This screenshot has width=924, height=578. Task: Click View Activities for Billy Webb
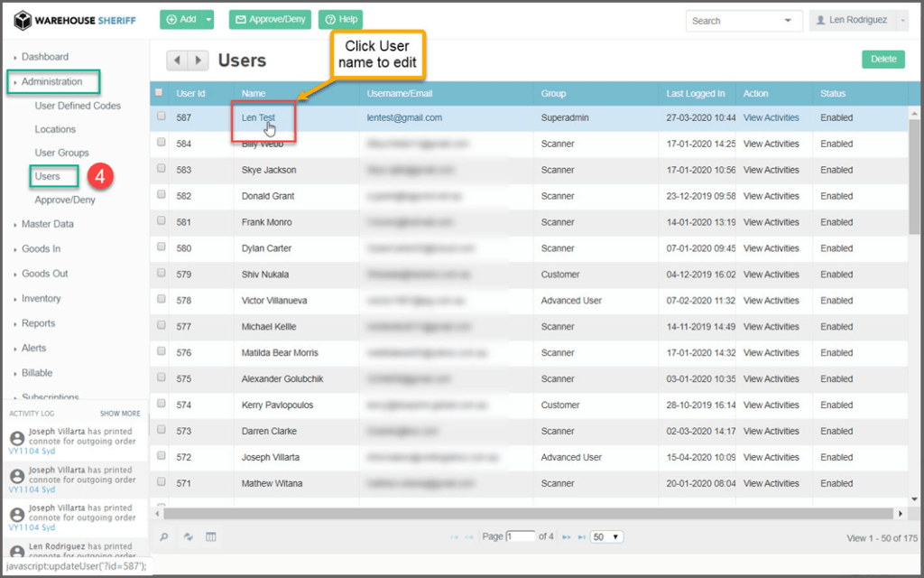point(771,144)
